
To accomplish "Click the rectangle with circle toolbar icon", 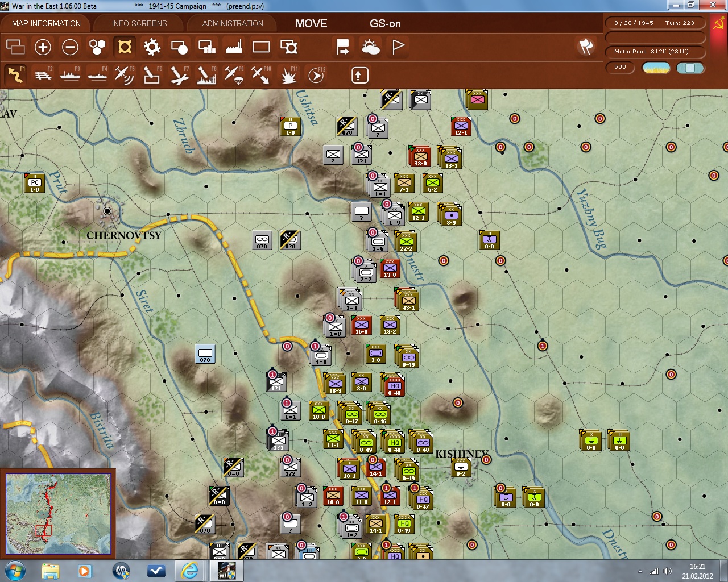I will [179, 47].
